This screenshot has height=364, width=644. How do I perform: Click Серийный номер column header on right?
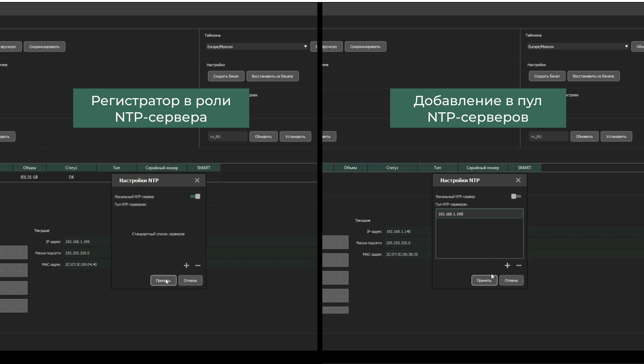coord(483,168)
